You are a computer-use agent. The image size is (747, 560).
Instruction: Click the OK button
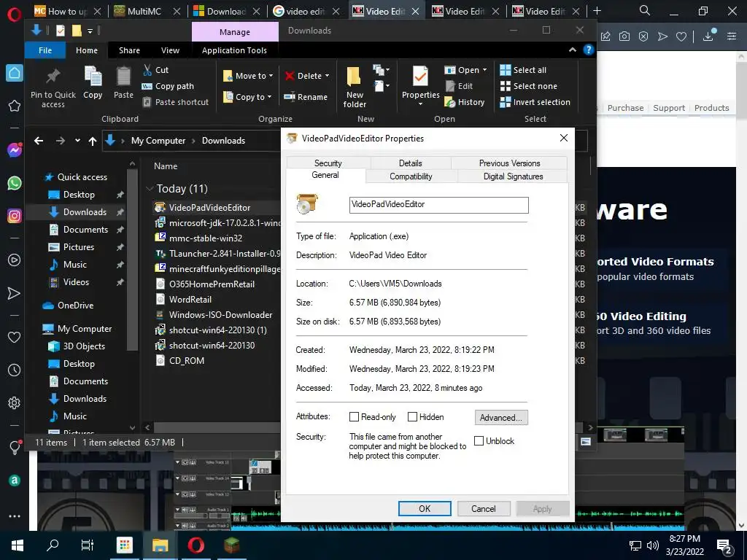425,508
